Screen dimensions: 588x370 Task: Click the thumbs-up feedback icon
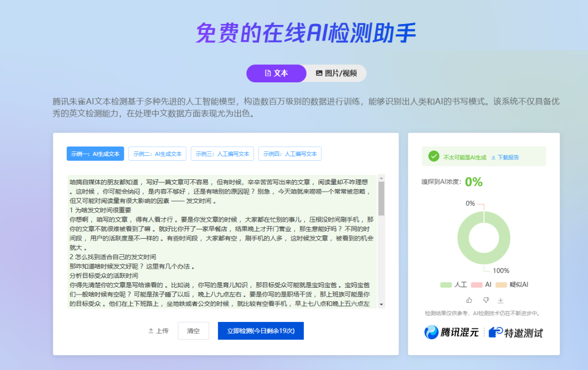pos(469,300)
